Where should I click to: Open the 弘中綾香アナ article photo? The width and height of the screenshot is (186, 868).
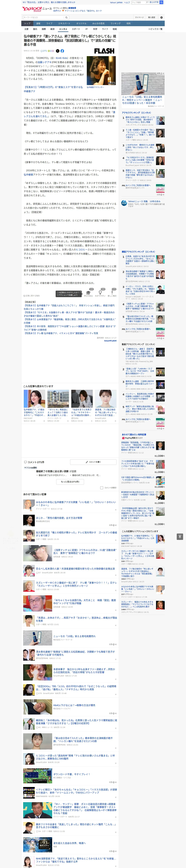click(x=101, y=70)
